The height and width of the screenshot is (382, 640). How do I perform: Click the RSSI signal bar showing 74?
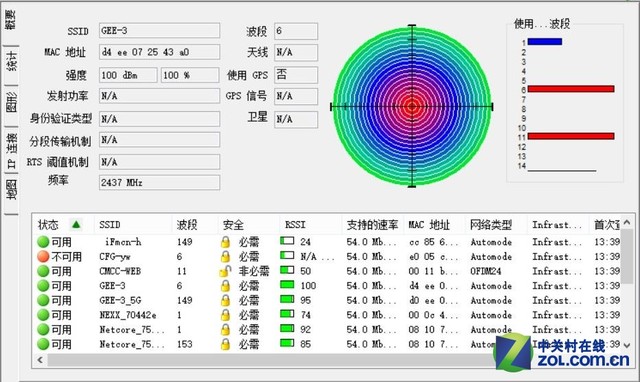tap(287, 314)
